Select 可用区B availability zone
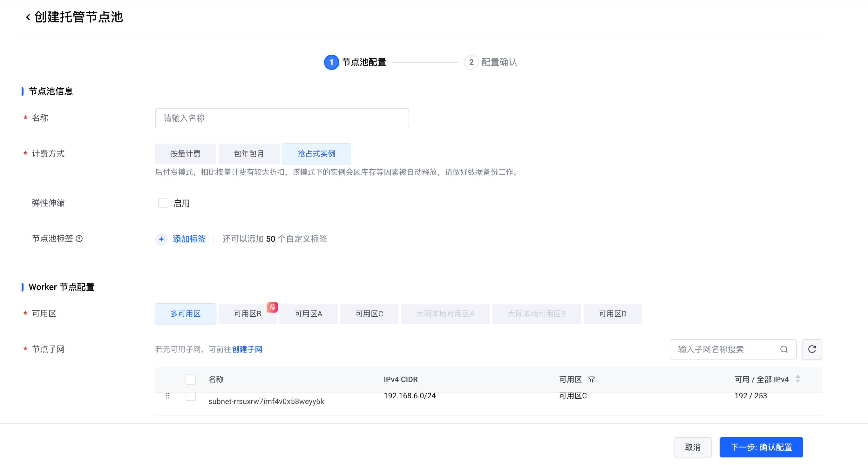Viewport: 868px width, 465px height. pyautogui.click(x=247, y=314)
